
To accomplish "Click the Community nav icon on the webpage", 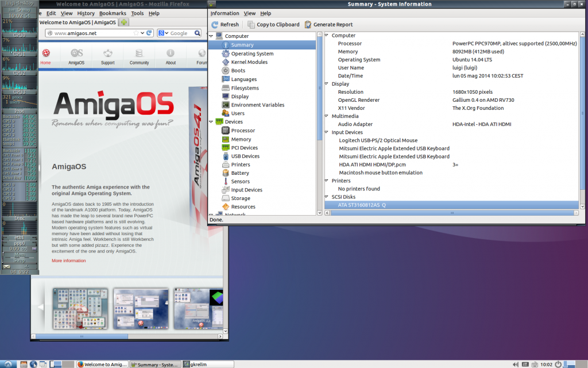I will [139, 53].
